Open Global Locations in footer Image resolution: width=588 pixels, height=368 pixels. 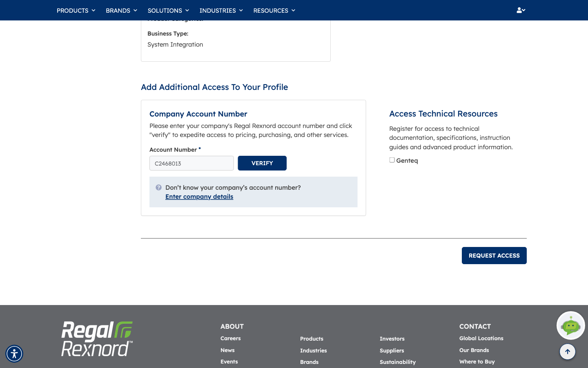pos(481,339)
